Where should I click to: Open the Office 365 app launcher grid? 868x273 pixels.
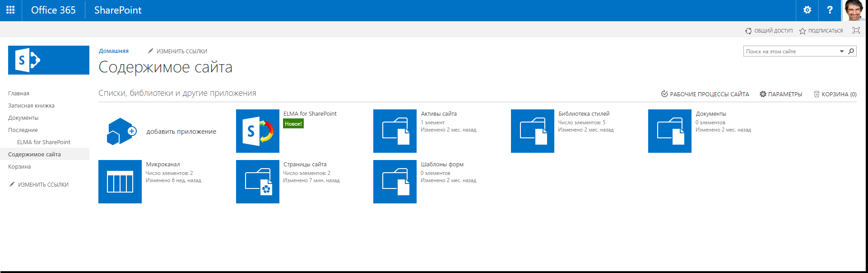pos(10,10)
